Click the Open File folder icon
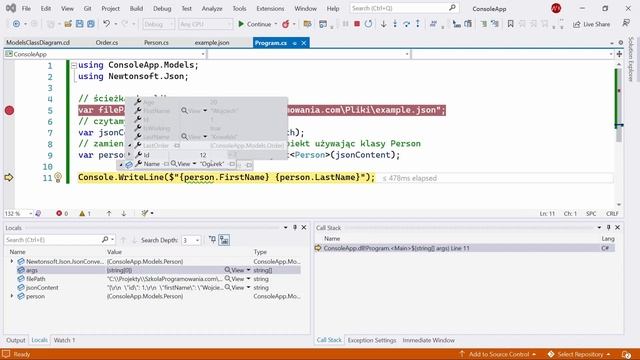Image resolution: width=640 pixels, height=360 pixels. [68, 24]
